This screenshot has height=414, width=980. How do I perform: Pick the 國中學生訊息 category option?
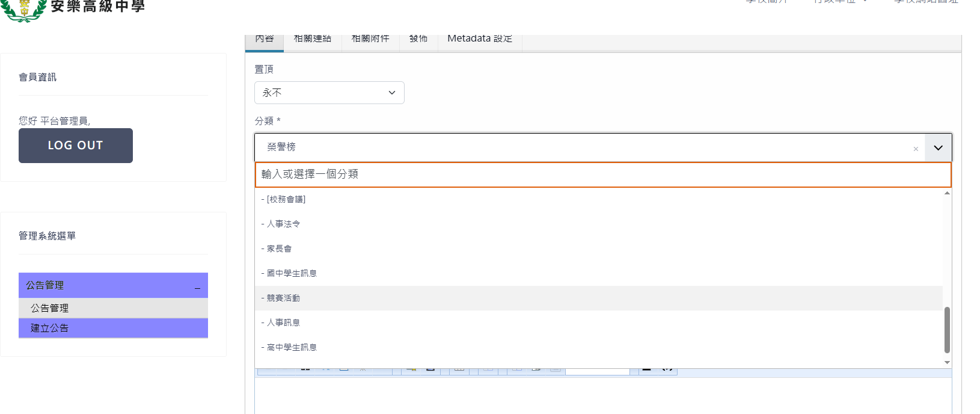[x=292, y=273]
